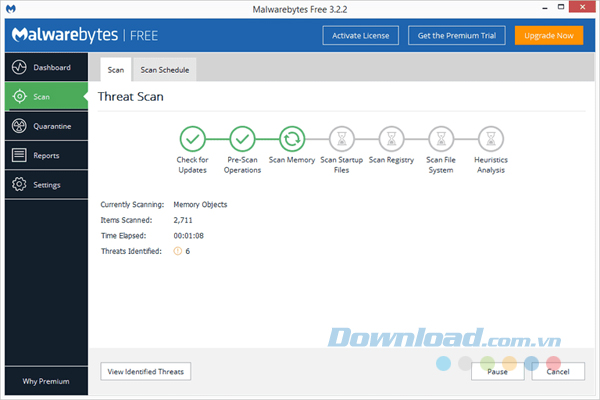Click the threats identified count 6
The image size is (600, 400).
pos(188,251)
